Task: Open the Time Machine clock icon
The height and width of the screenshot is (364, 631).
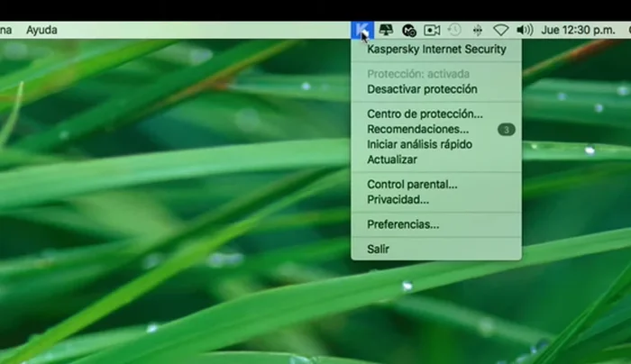Action: (455, 30)
